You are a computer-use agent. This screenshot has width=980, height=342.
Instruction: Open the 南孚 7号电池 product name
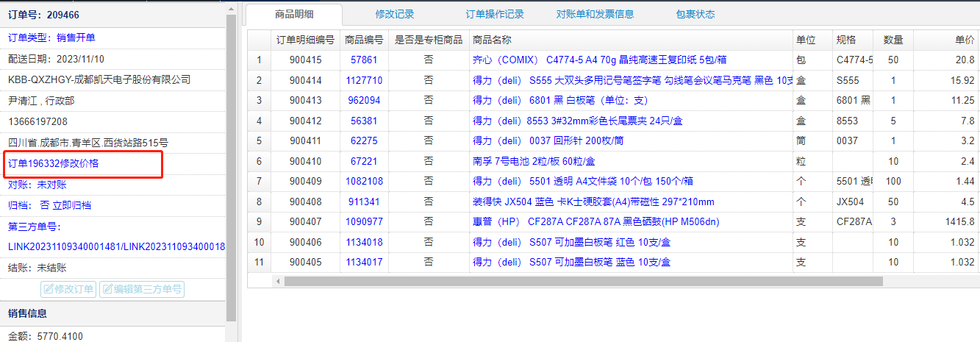(534, 161)
